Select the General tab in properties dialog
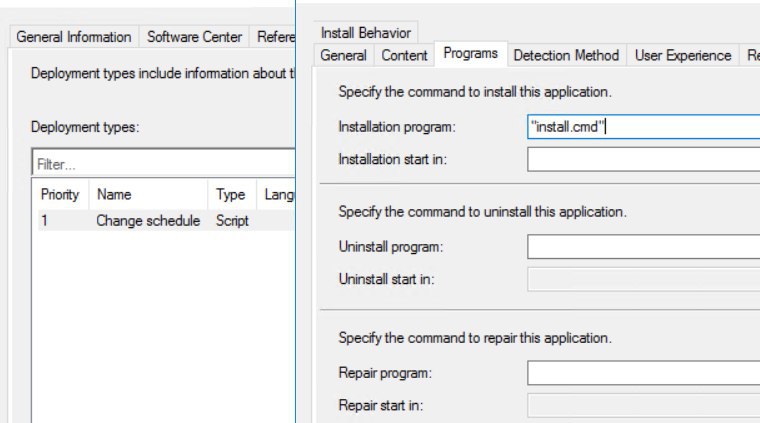Viewport: 760px width, 423px height. (343, 55)
